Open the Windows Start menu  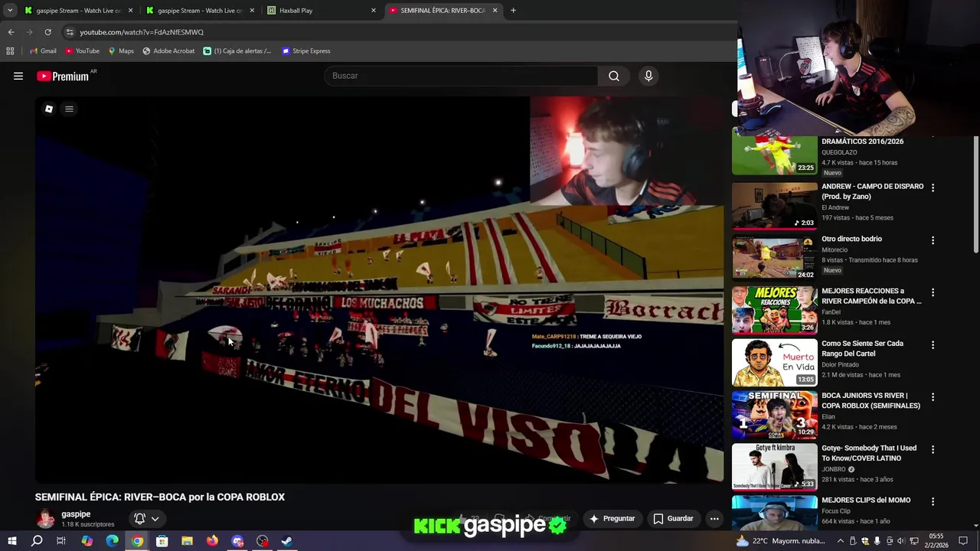click(11, 541)
